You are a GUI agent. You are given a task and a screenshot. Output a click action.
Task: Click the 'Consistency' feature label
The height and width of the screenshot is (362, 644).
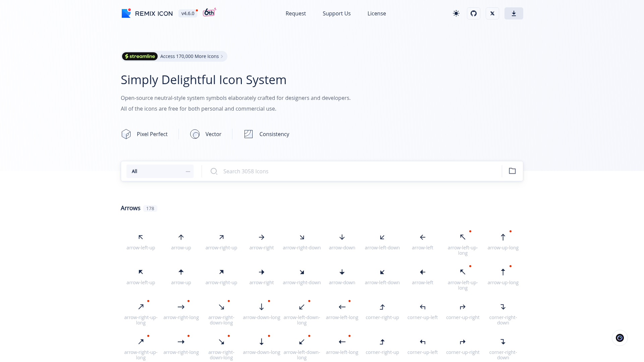pos(274,134)
